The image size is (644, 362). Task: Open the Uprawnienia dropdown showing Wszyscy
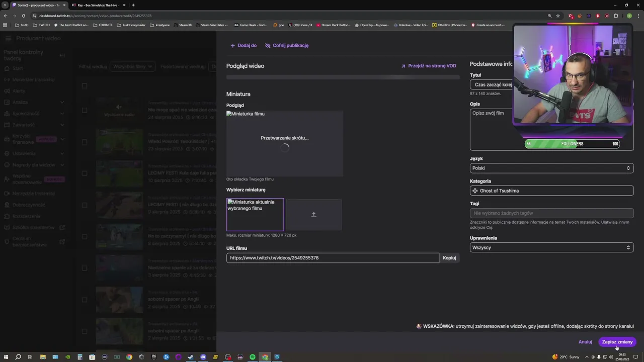[x=551, y=247]
